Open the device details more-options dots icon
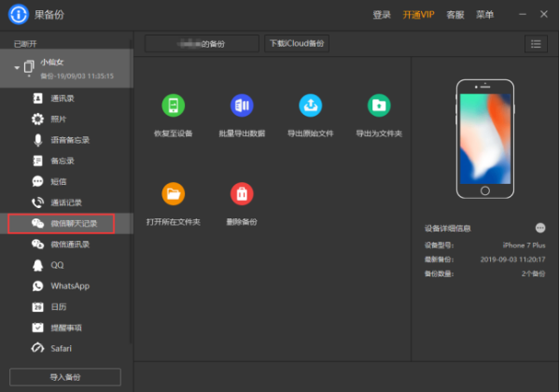 [x=540, y=228]
